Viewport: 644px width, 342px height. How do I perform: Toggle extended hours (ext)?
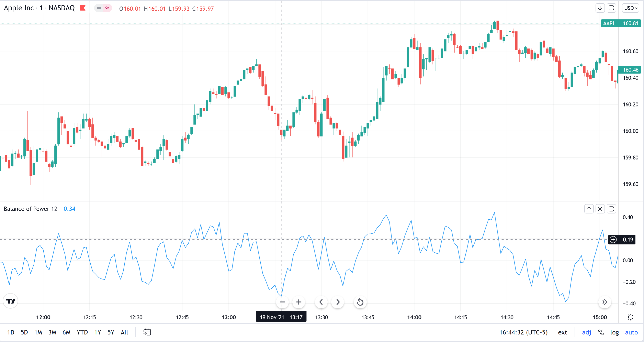pos(563,332)
